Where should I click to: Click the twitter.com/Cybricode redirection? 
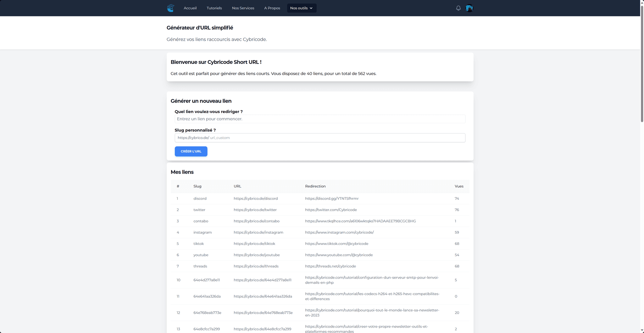[x=331, y=210]
